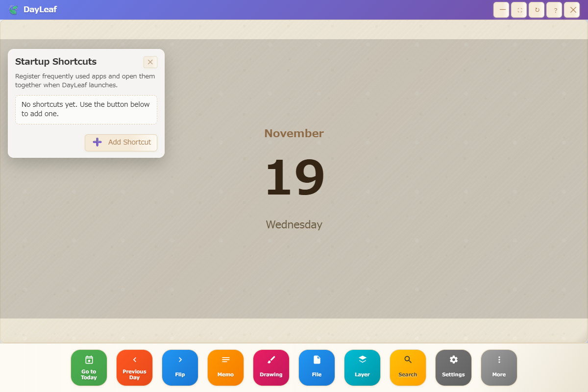Click the refresh button in title bar
588x392 pixels.
537,10
